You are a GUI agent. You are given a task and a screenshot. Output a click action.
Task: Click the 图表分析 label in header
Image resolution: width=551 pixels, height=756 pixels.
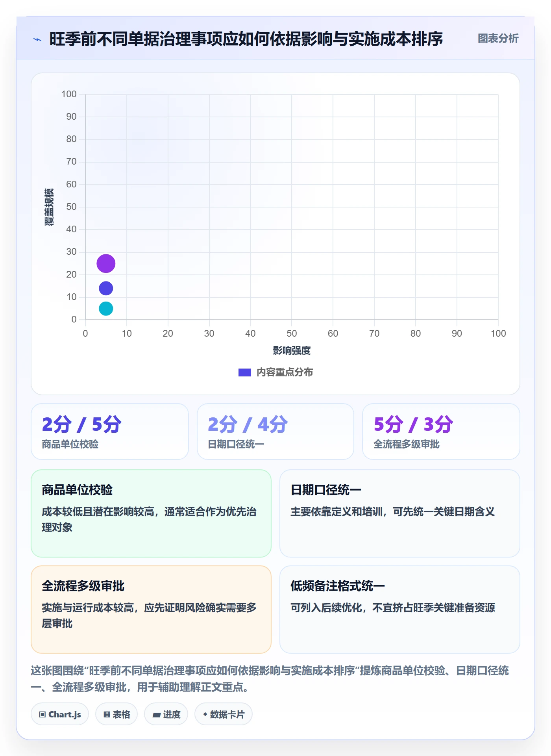[498, 39]
